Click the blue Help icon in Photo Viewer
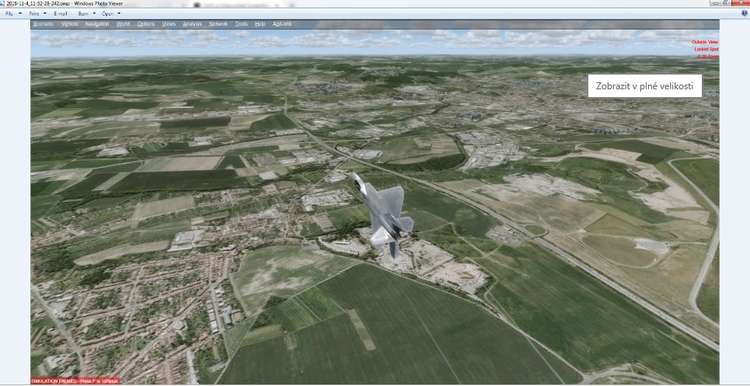This screenshot has width=750, height=386. coord(744,13)
